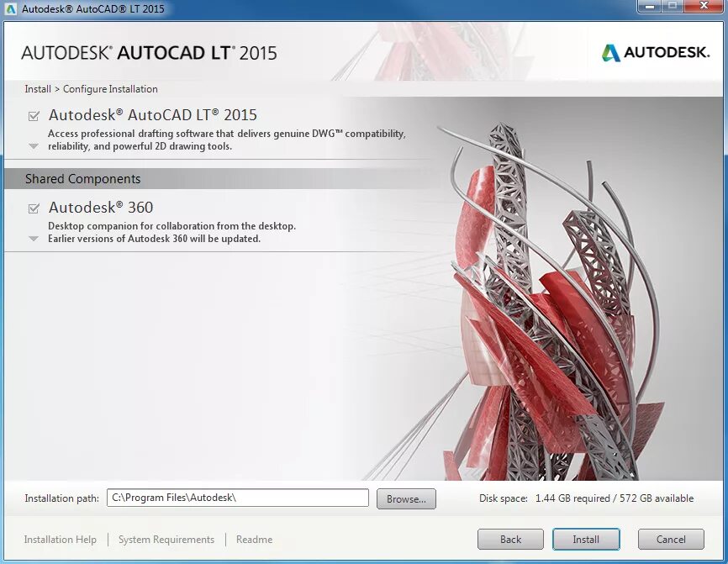Click the Installation path text field
Viewport: 728px width, 564px height.
[x=238, y=498]
